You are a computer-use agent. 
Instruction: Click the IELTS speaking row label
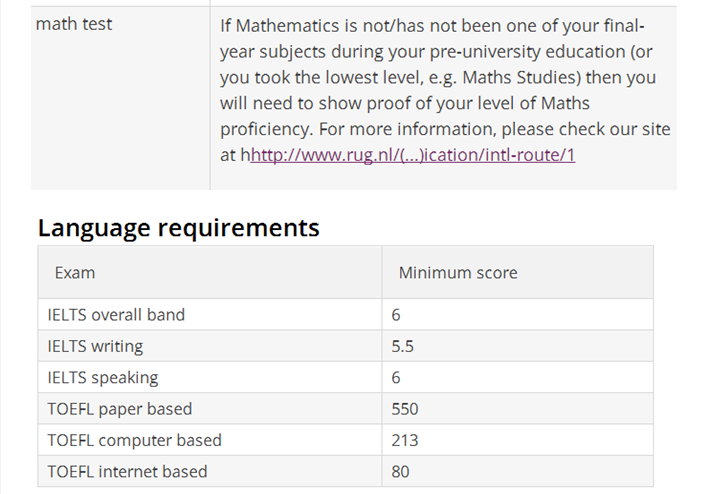point(103,378)
